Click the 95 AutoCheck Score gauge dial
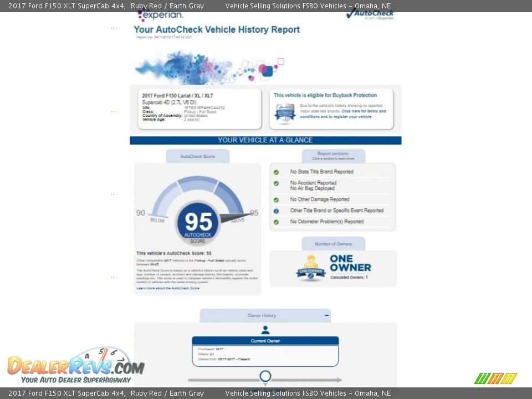This screenshot has width=532, height=399. pos(198,222)
